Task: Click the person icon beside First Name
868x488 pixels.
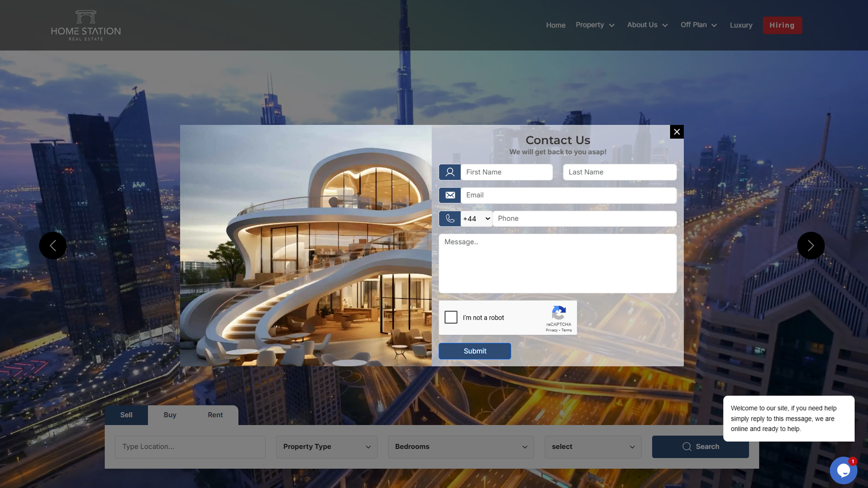Action: coord(449,172)
